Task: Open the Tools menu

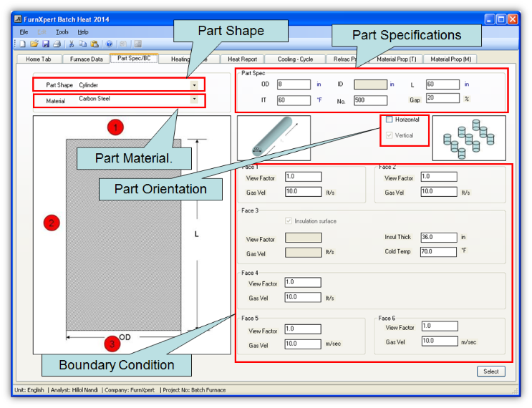Action: [62, 32]
